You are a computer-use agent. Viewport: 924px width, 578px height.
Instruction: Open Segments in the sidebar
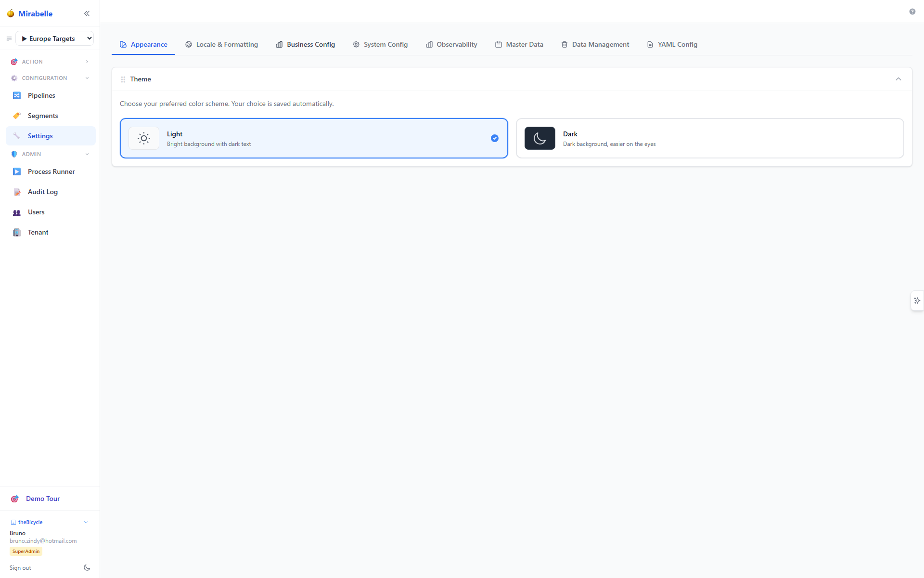(x=51, y=116)
